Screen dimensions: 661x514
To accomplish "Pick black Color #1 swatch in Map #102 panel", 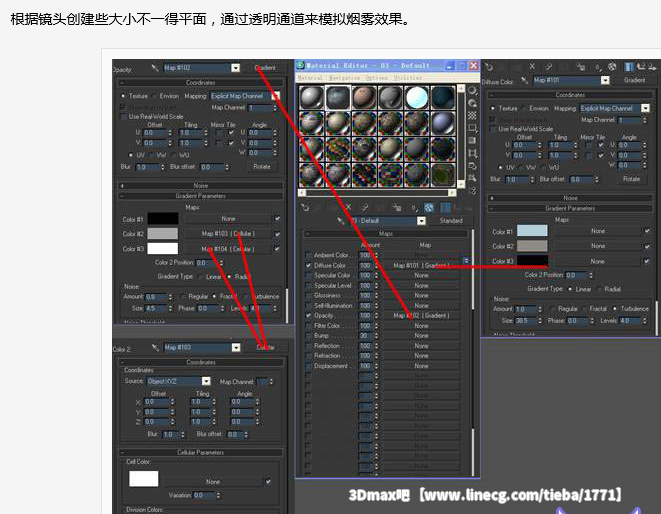I will (x=163, y=218).
